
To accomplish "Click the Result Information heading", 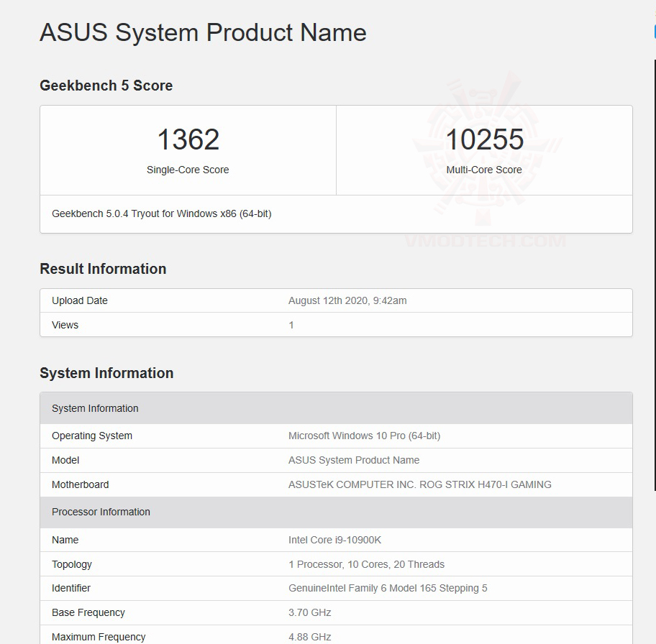I will (103, 269).
